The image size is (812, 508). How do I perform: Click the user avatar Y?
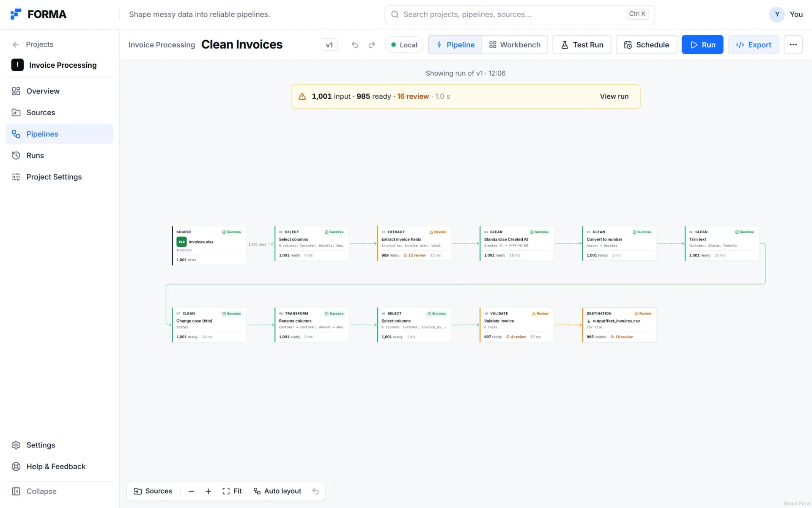[x=777, y=14]
